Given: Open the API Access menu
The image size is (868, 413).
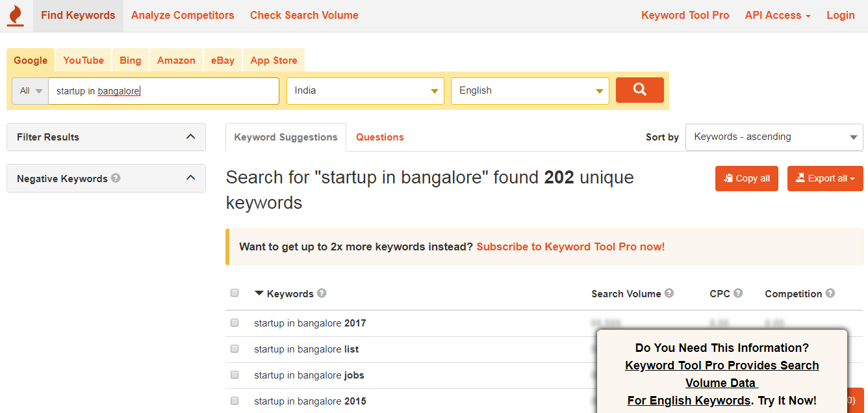Looking at the screenshot, I should point(778,16).
